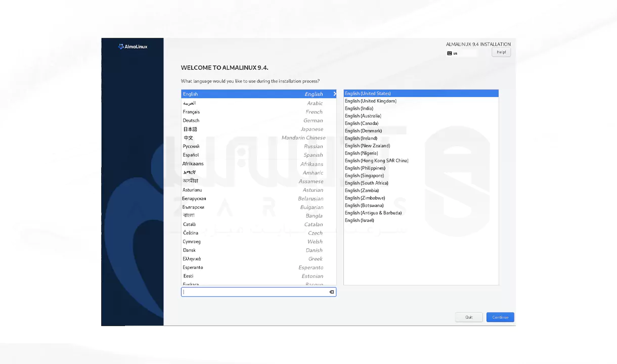Choose English (India) locale
Screen dimensions: 617x364
coord(421,108)
